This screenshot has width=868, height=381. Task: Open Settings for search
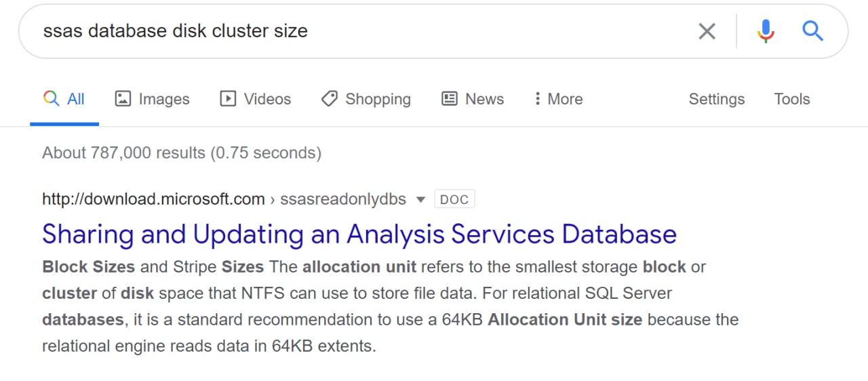point(717,99)
